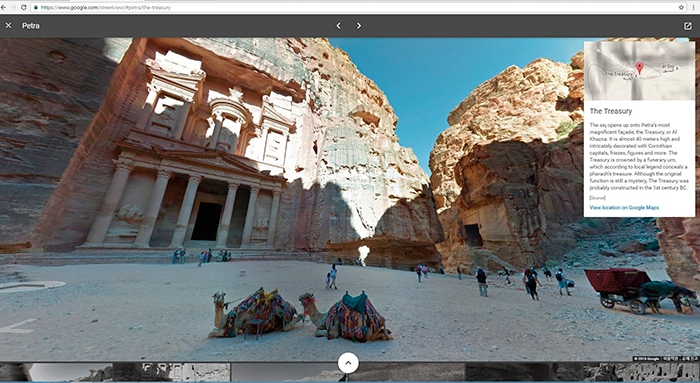Click the Petra title in the header
Image resolution: width=700 pixels, height=383 pixels.
(x=31, y=26)
